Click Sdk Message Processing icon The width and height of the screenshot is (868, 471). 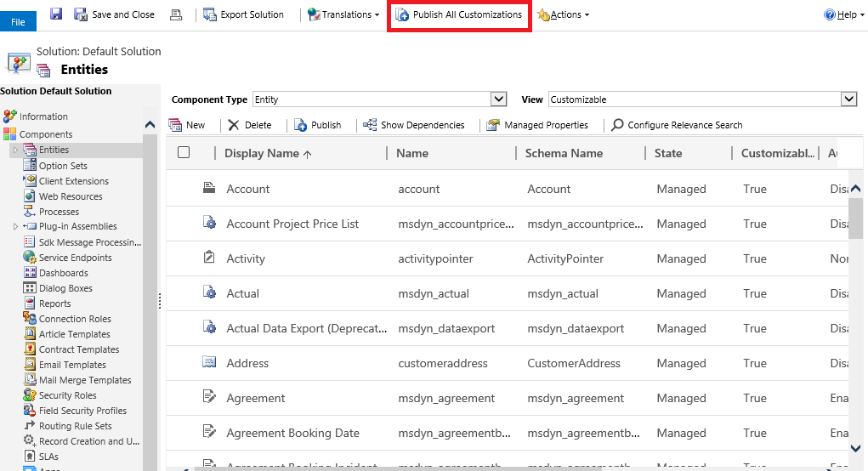[x=30, y=241]
